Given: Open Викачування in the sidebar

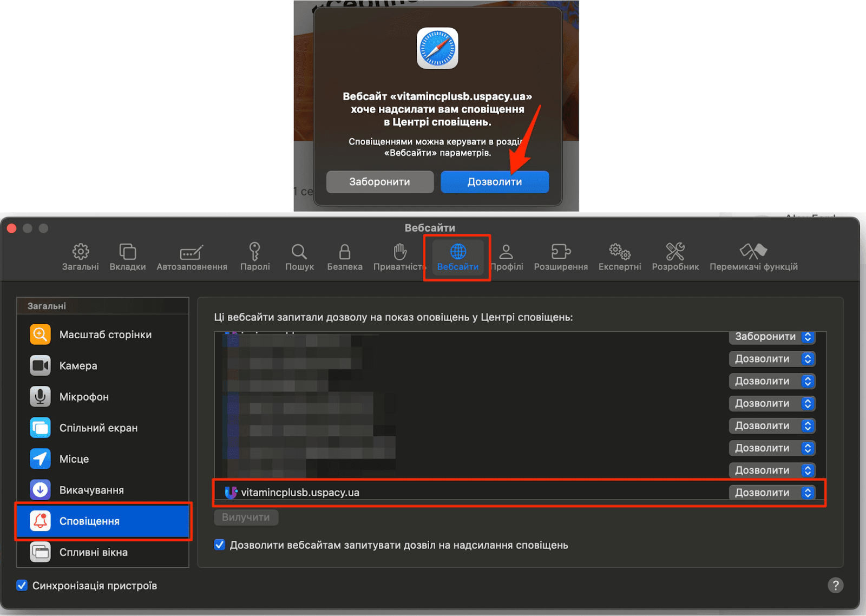Looking at the screenshot, I should (103, 490).
